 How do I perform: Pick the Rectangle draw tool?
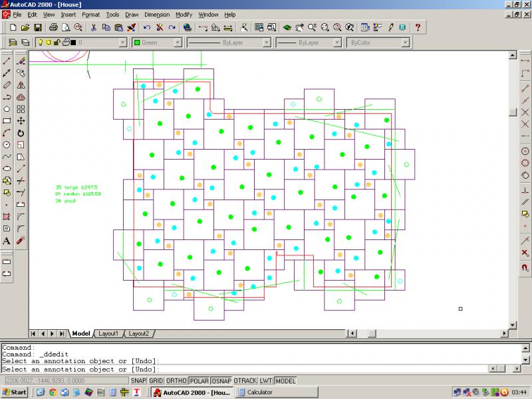point(7,120)
